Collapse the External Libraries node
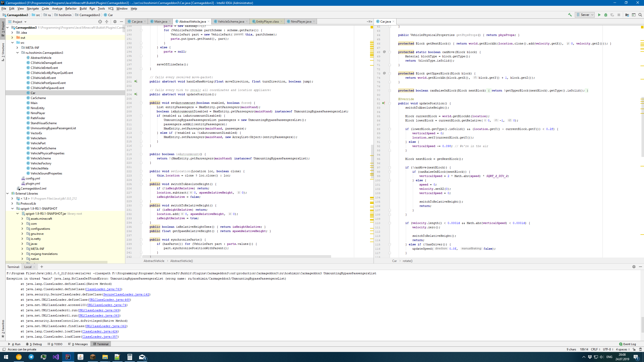The height and width of the screenshot is (362, 644). tap(8, 193)
